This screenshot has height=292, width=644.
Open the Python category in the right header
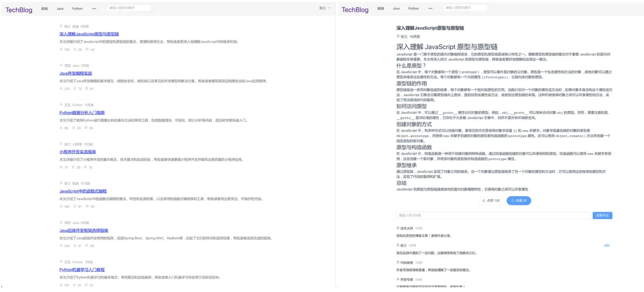[x=413, y=8]
